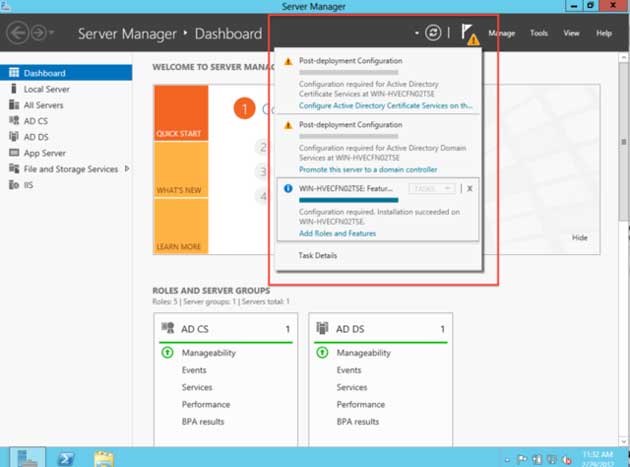Open the Tasks dropdown in notification

pyautogui.click(x=433, y=188)
